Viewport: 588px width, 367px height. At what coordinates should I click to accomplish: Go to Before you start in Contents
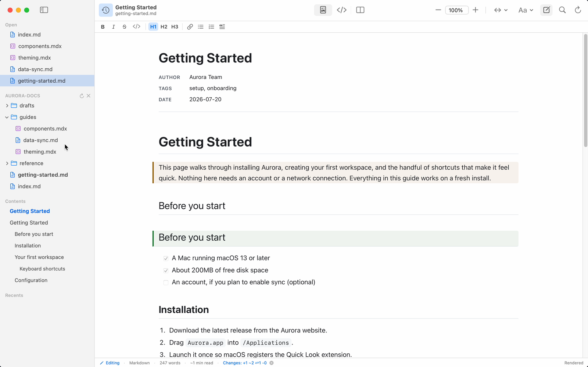pyautogui.click(x=34, y=234)
